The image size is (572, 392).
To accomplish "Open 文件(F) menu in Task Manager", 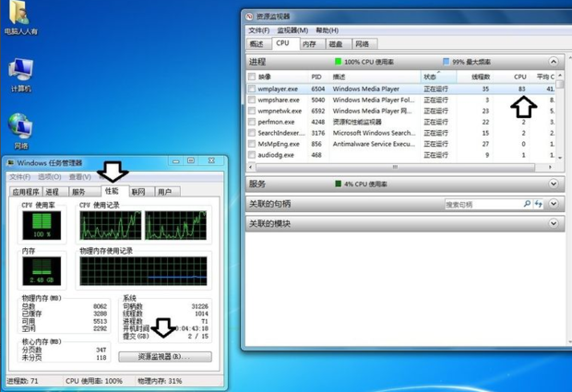I will [19, 177].
